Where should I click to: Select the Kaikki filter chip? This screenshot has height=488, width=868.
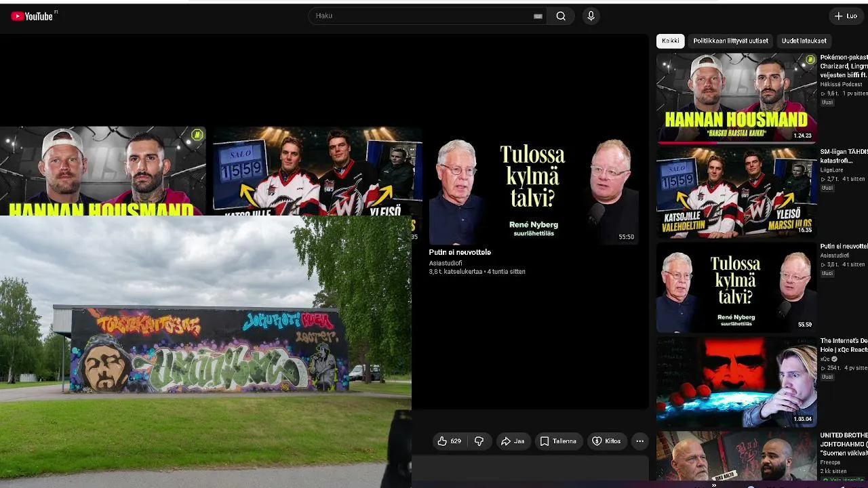670,41
